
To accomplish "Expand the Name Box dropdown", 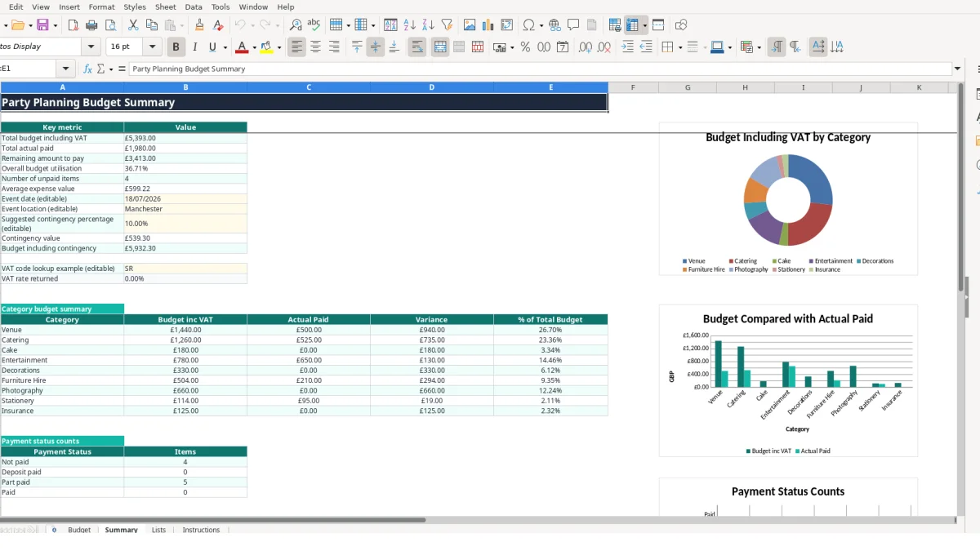I will click(66, 69).
